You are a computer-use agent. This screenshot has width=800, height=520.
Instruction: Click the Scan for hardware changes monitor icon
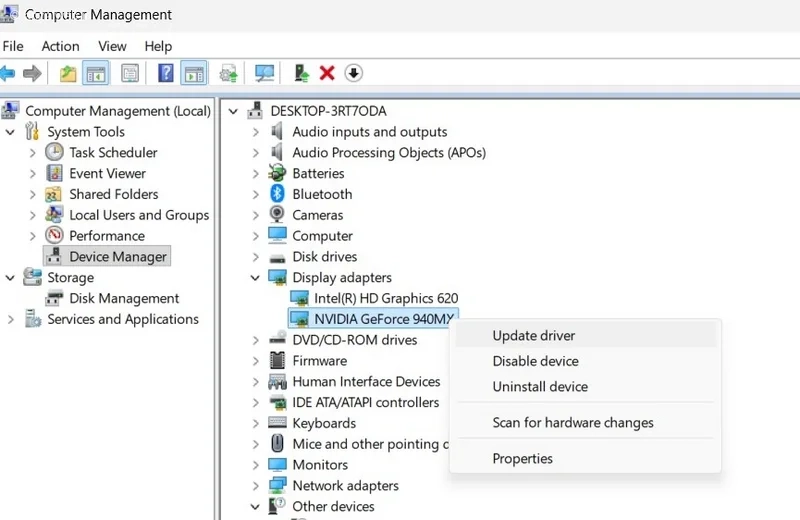(265, 73)
